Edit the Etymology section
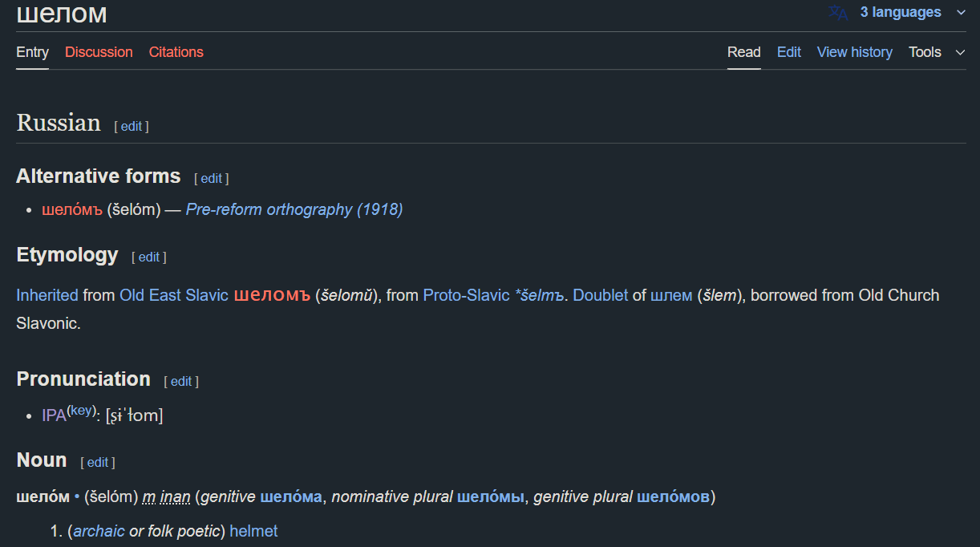Screen dimensions: 980x547 tap(149, 257)
